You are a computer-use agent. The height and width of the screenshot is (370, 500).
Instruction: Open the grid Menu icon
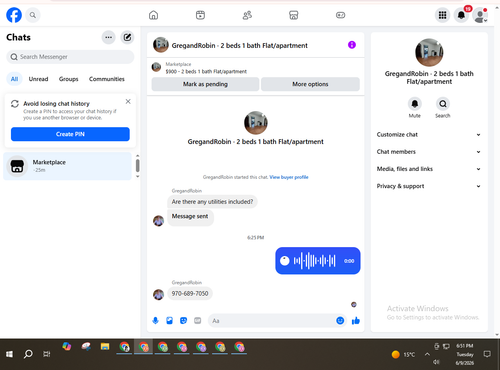click(x=442, y=15)
